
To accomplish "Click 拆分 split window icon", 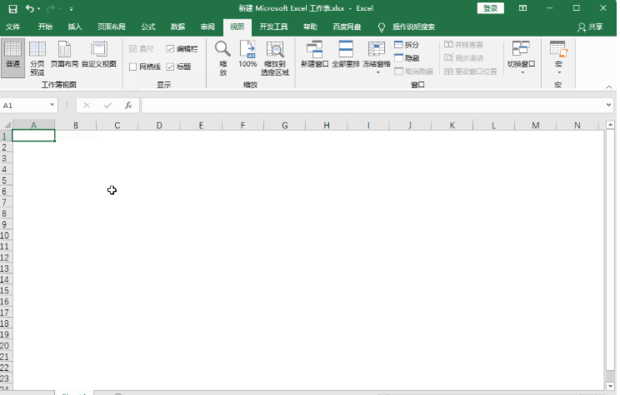I will [399, 44].
